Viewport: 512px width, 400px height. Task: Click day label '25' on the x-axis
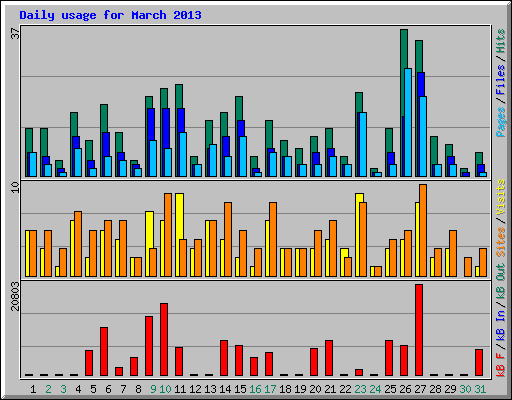point(390,389)
